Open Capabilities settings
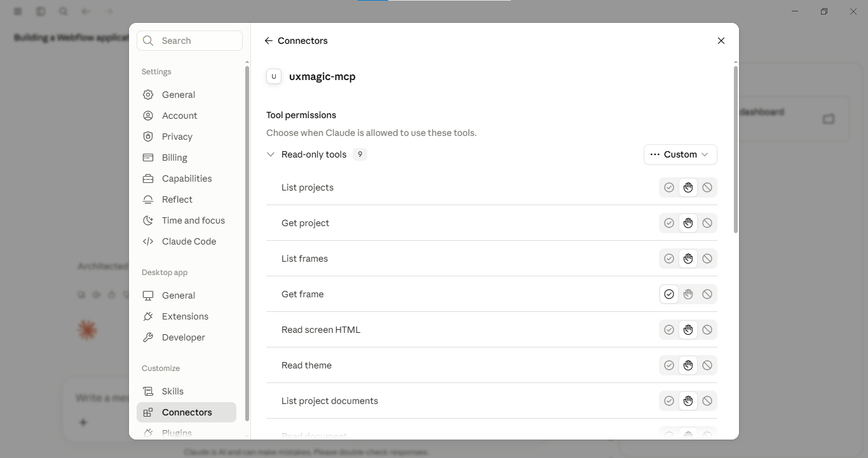This screenshot has width=868, height=458. tap(186, 178)
